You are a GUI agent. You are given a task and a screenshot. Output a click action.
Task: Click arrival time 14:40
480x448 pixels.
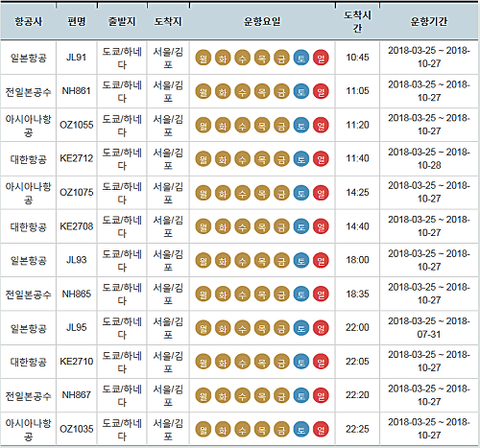(x=357, y=226)
